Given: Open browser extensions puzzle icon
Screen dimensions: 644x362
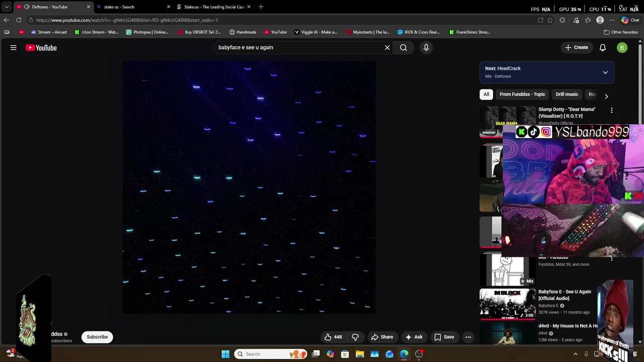Looking at the screenshot, I should [x=562, y=20].
